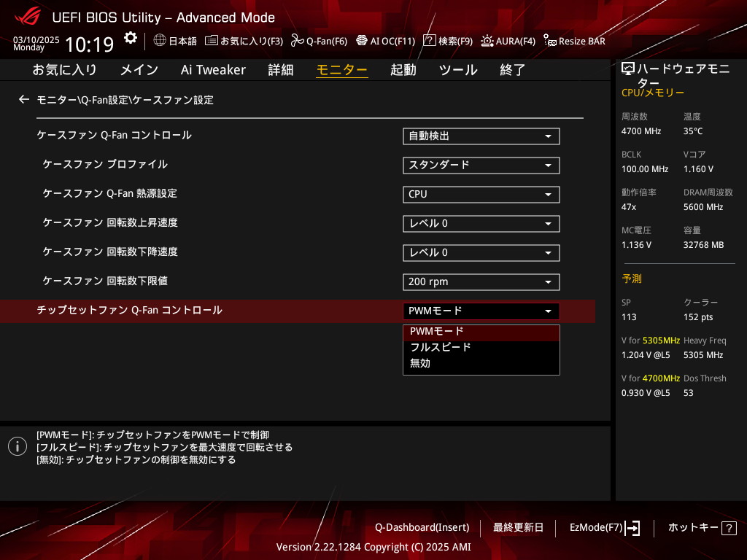
Task: Switch to the メイン tab
Action: tap(139, 70)
